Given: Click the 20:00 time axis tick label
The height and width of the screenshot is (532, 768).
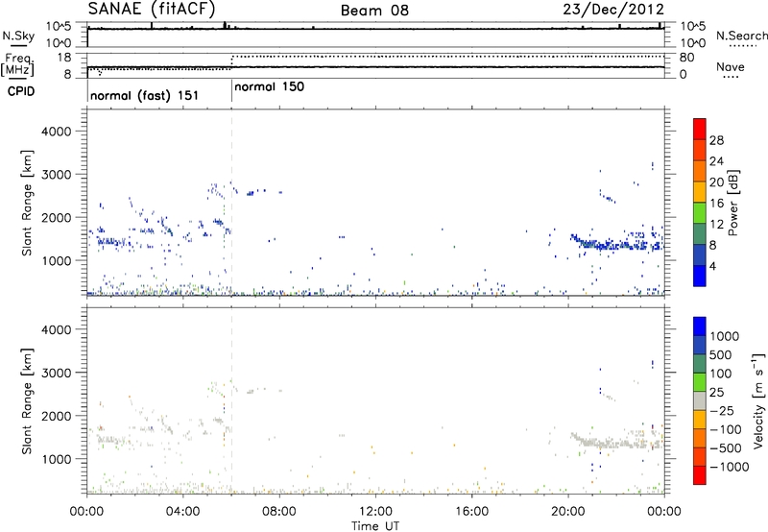Looking at the screenshot, I should (568, 512).
